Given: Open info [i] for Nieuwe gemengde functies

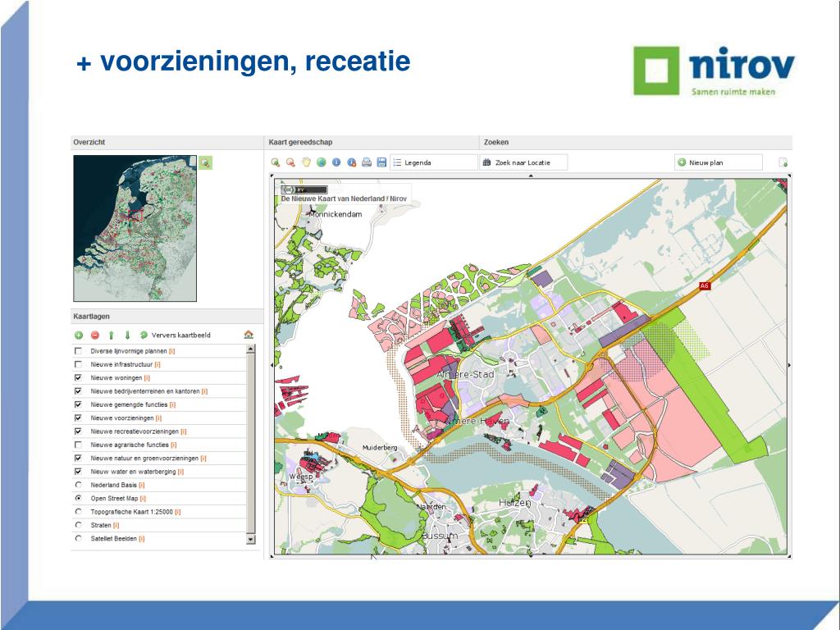Looking at the screenshot, I should point(172,405).
